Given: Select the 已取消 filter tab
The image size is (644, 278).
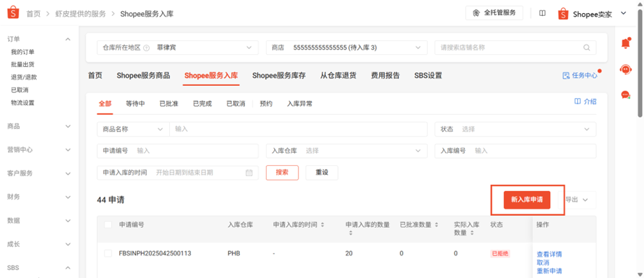Looking at the screenshot, I should pos(236,104).
